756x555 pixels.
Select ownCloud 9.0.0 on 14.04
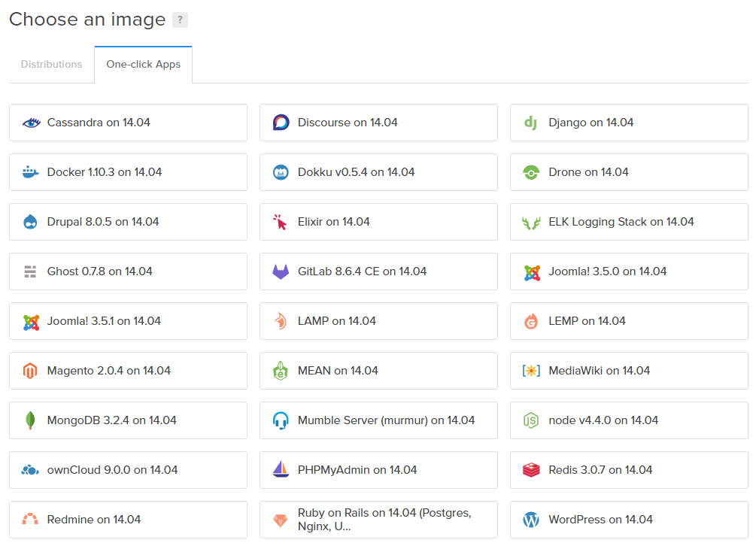pyautogui.click(x=128, y=470)
